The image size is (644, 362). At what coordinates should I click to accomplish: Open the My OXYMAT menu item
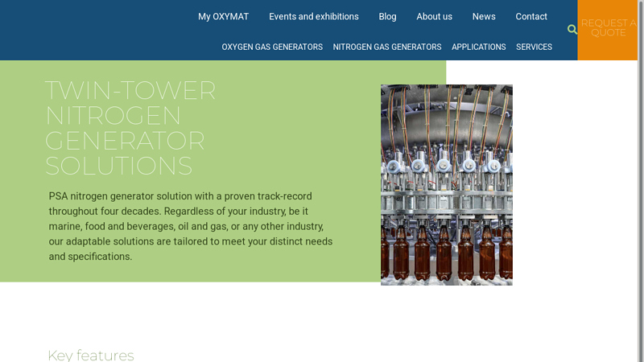224,17
